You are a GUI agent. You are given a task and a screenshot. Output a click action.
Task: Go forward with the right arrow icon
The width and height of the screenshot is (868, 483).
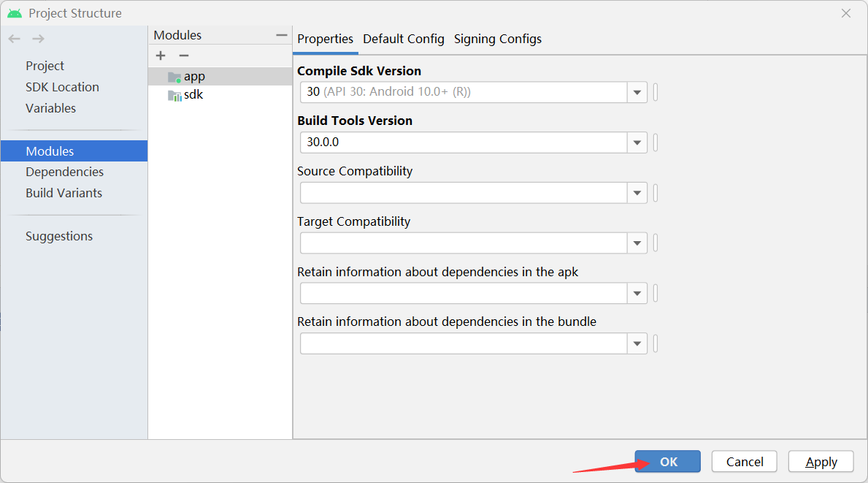click(x=38, y=39)
